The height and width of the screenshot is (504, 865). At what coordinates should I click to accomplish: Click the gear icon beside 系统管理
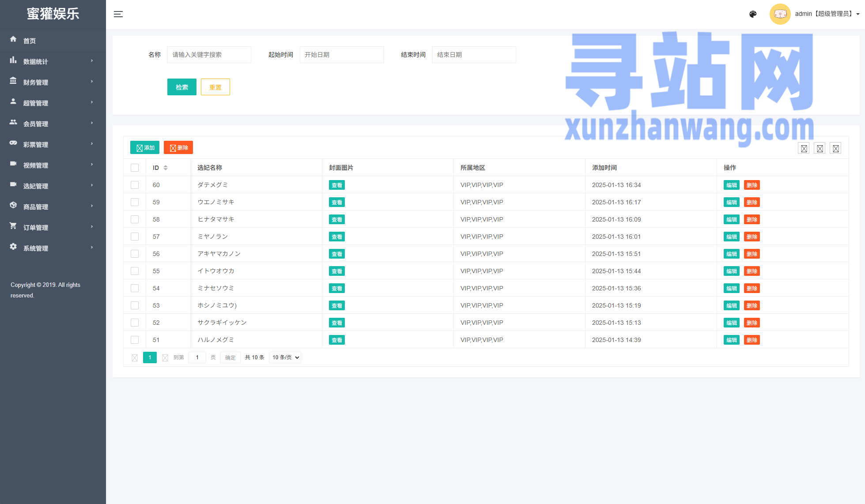tap(13, 247)
